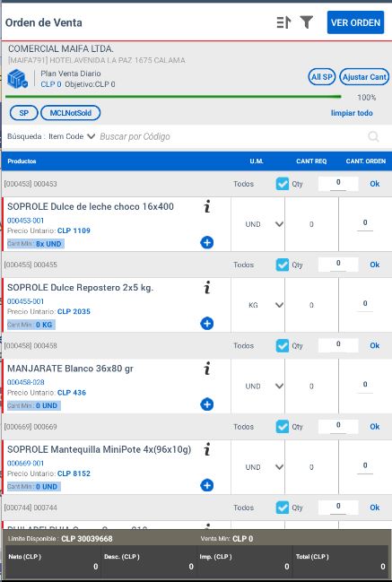Open UND unit dropdown for Dulce de leche choco
The height and width of the screenshot is (582, 392).
(279, 224)
